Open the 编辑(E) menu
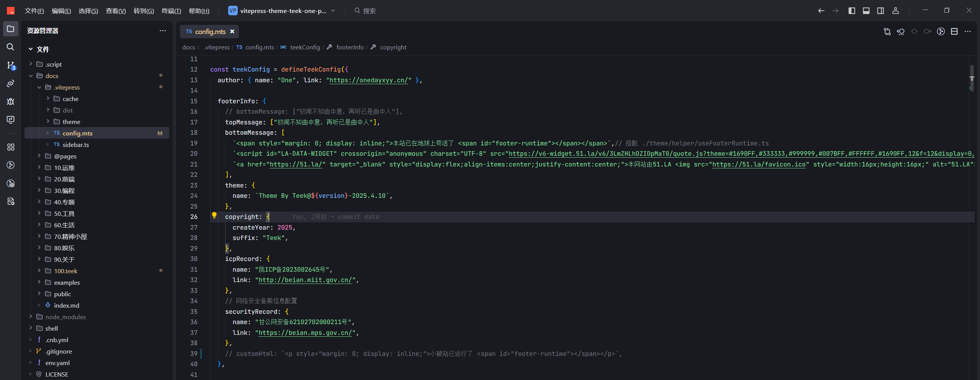980x380 pixels. pyautogui.click(x=61, y=11)
